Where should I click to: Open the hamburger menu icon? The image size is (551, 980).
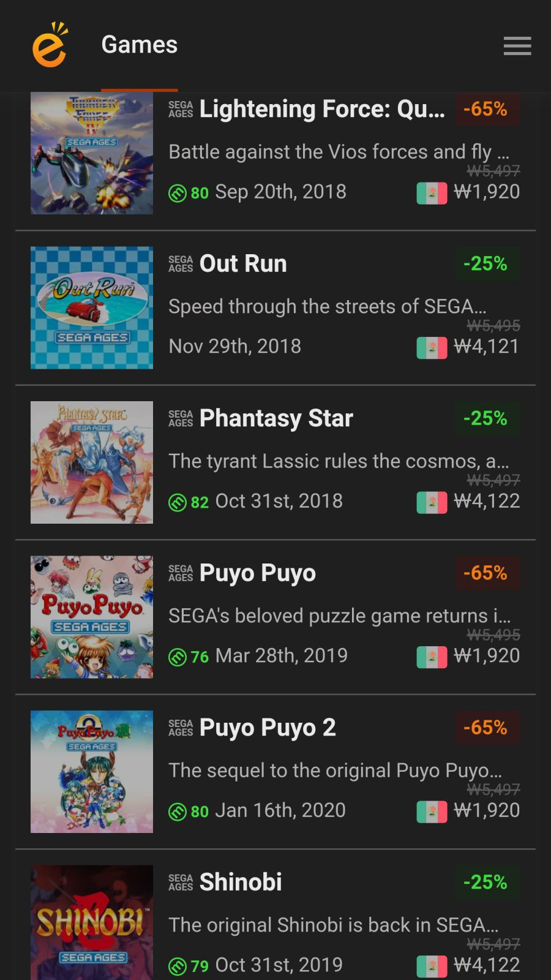coord(517,45)
